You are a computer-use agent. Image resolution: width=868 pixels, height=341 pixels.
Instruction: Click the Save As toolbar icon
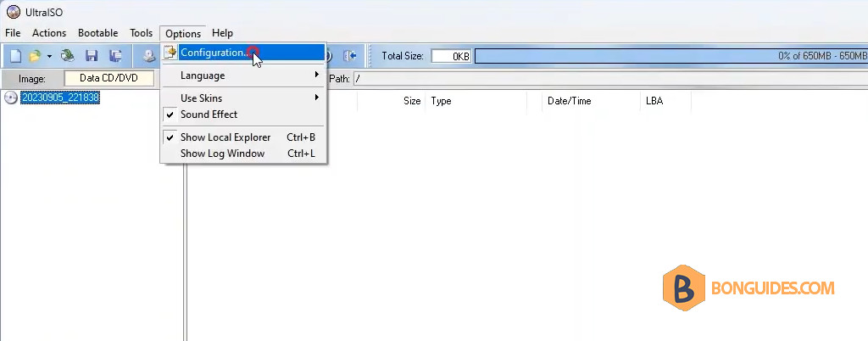pos(115,55)
